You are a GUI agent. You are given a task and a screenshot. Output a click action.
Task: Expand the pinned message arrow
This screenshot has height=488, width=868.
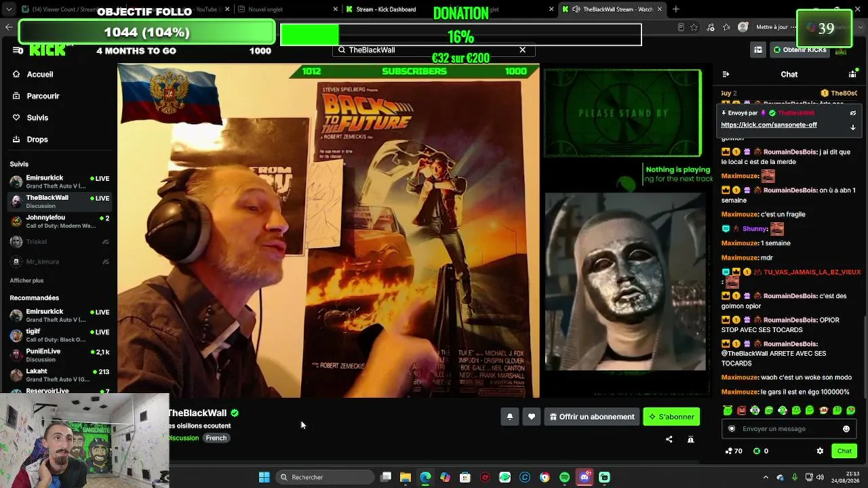click(x=853, y=127)
